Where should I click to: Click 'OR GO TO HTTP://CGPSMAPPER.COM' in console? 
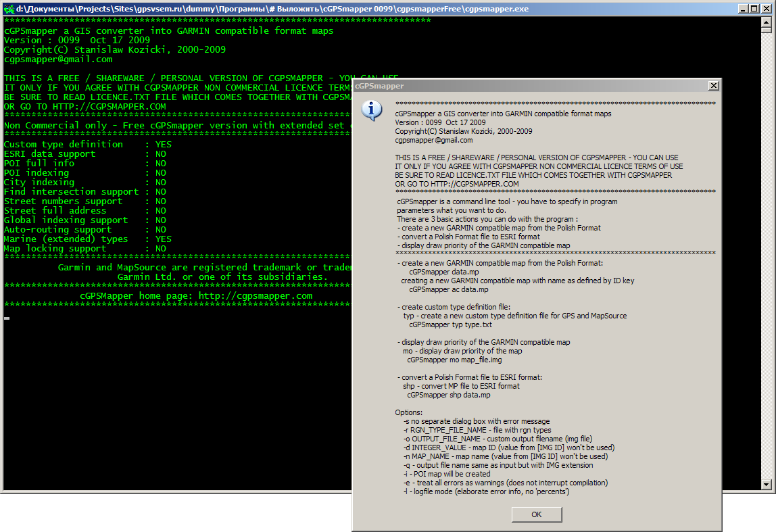85,106
